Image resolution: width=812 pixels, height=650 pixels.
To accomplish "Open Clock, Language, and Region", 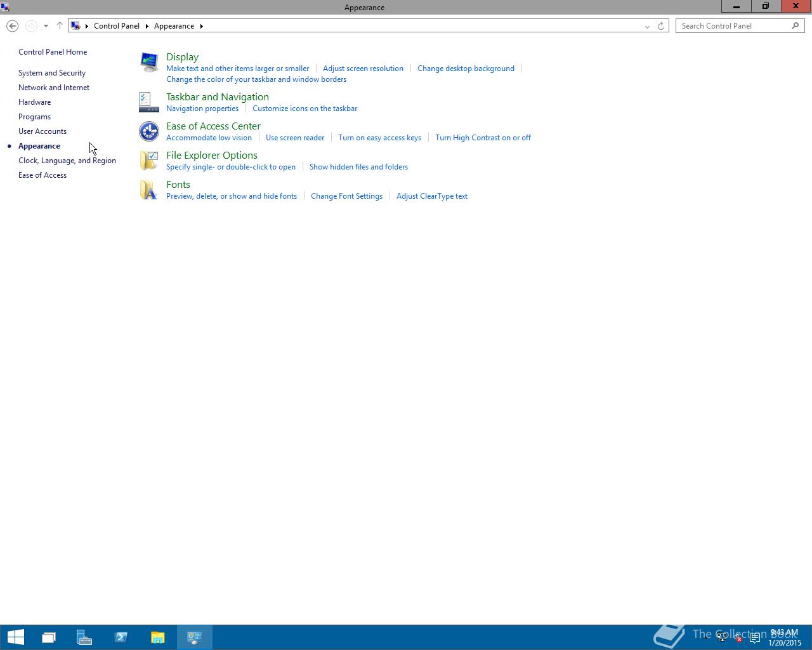I will (67, 161).
